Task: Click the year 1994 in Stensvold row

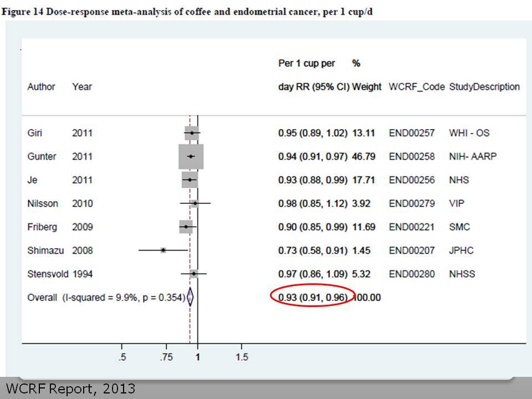Action: [82, 274]
